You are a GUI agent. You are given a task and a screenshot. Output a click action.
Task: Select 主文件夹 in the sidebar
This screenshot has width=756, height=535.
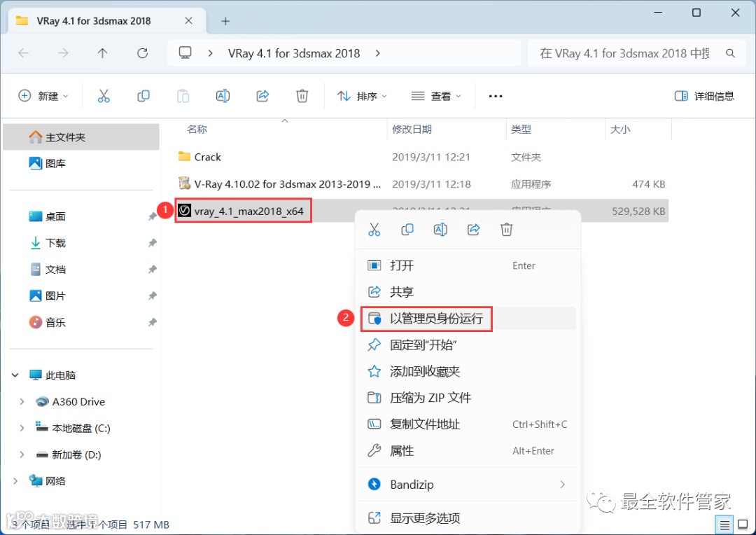coord(81,137)
